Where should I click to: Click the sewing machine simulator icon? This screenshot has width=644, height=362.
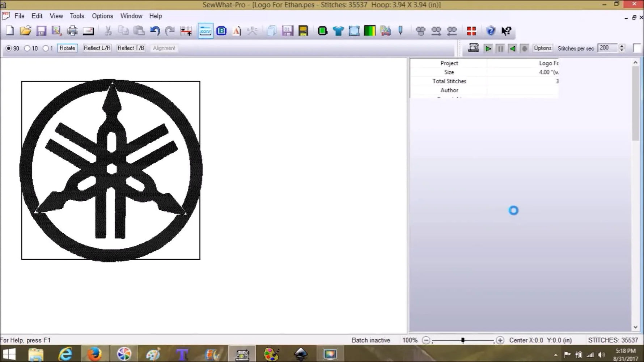(473, 48)
